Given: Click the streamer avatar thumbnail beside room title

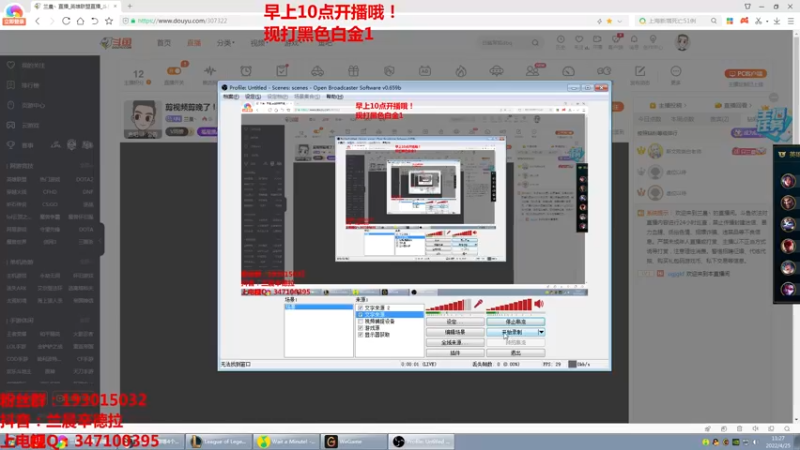Looking at the screenshot, I should pyautogui.click(x=143, y=119).
